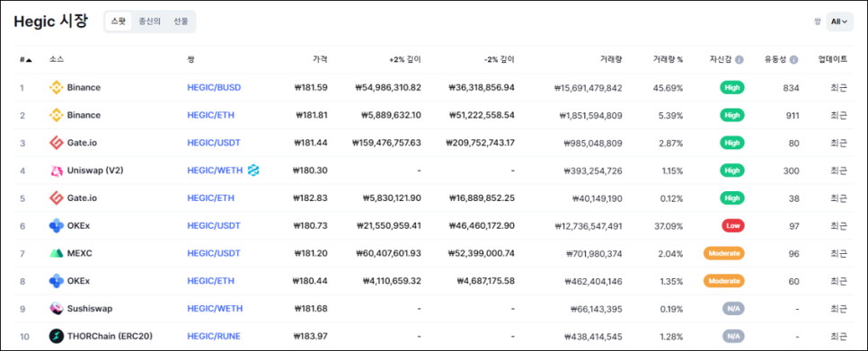Image resolution: width=868 pixels, height=351 pixels.
Task: Sort table by 거래량 column header
Action: click(611, 60)
